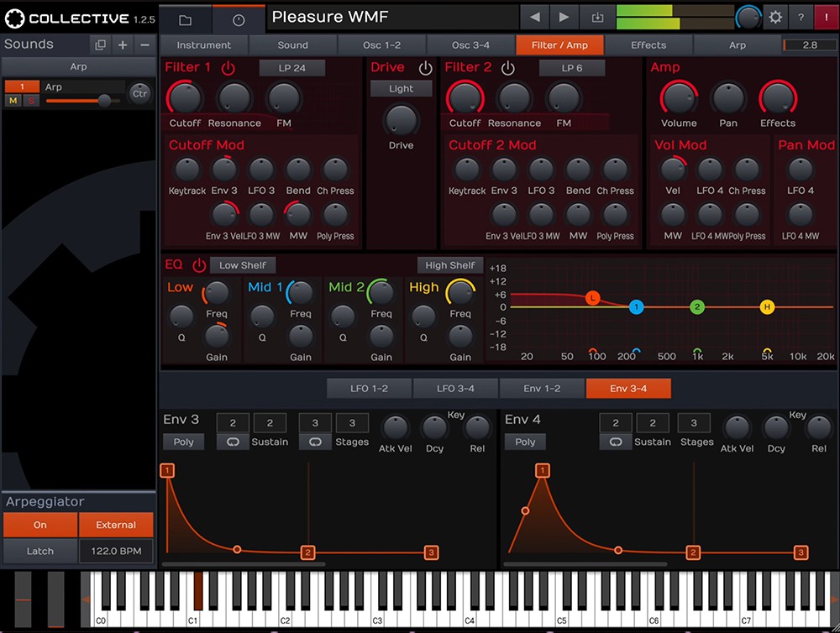840x633 pixels.
Task: Adjust the Arp layer volume slider
Action: tap(104, 101)
